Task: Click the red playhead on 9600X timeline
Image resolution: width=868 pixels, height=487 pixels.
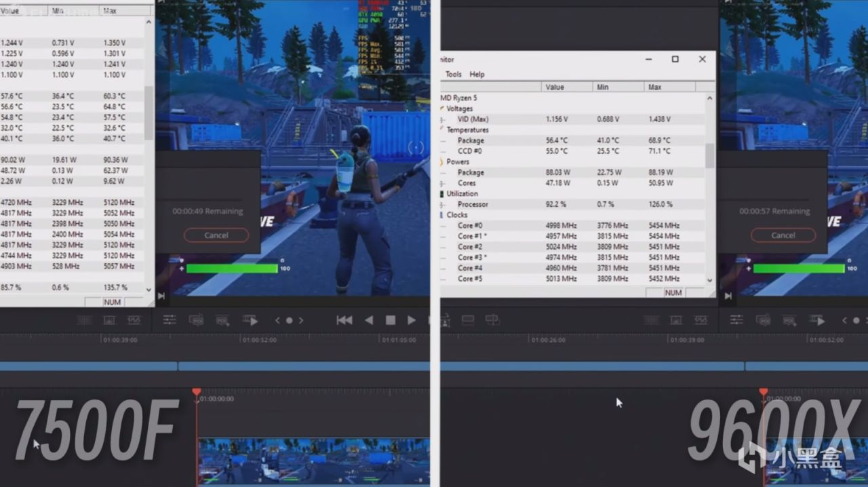Action: tap(764, 392)
